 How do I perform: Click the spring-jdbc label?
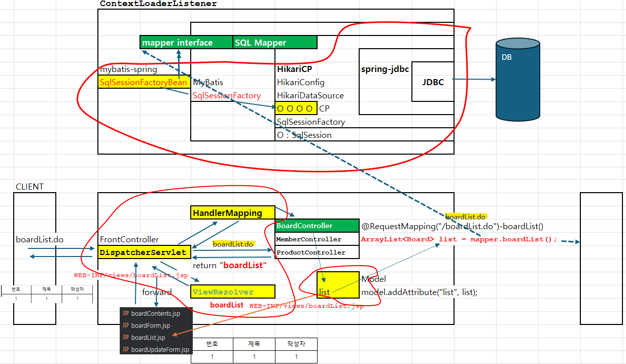385,68
